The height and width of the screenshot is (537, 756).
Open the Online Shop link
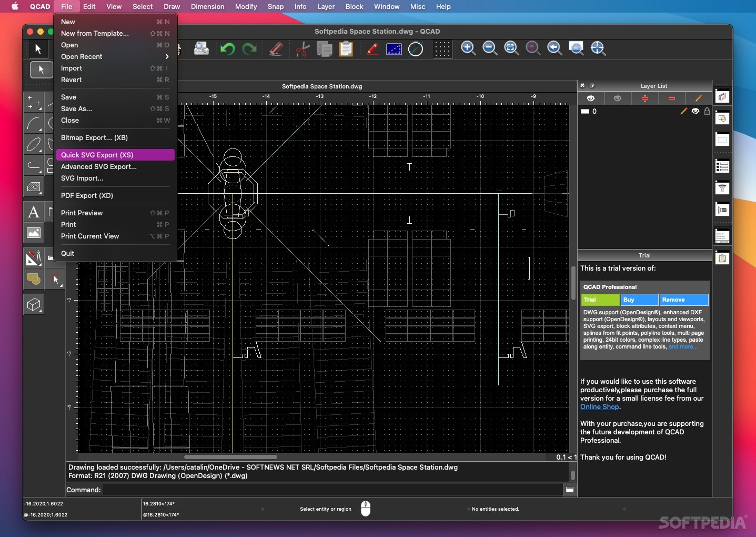point(599,407)
